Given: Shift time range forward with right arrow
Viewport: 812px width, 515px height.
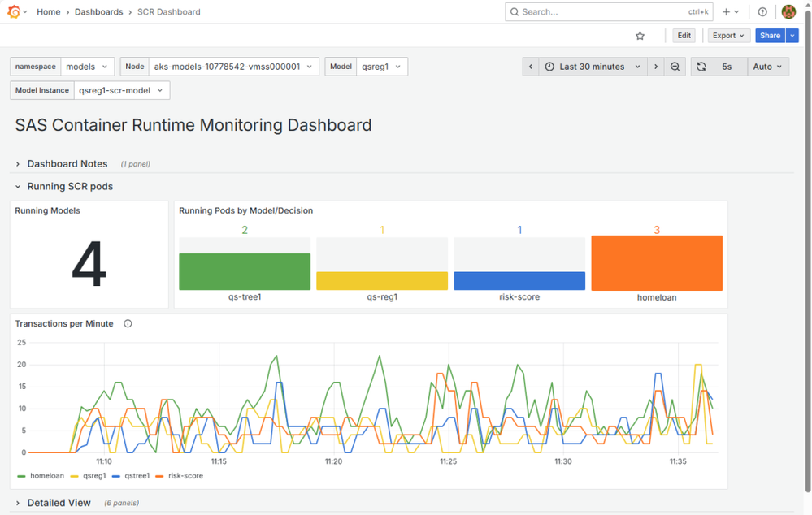Looking at the screenshot, I should click(656, 67).
